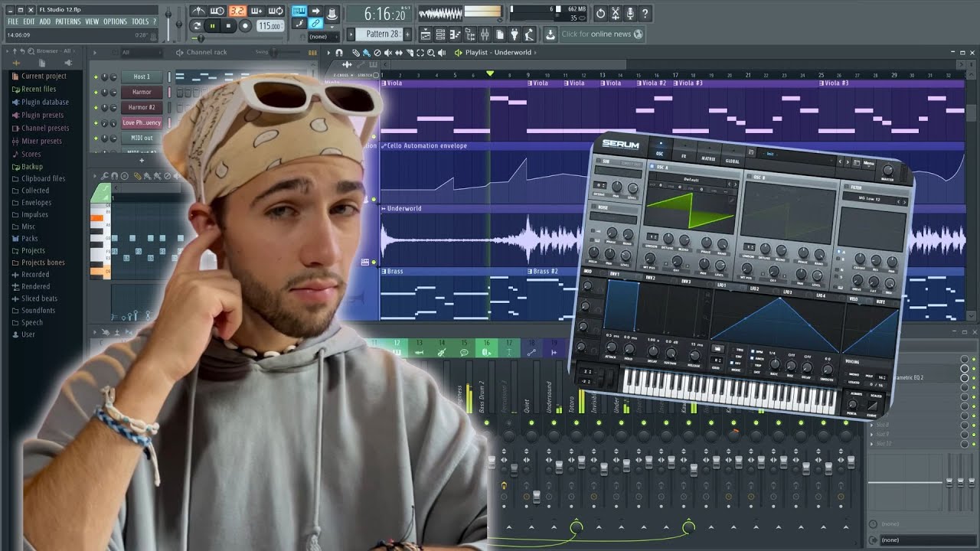The width and height of the screenshot is (980, 551).
Task: Mute the Harmor channel LED
Action: coord(96,92)
